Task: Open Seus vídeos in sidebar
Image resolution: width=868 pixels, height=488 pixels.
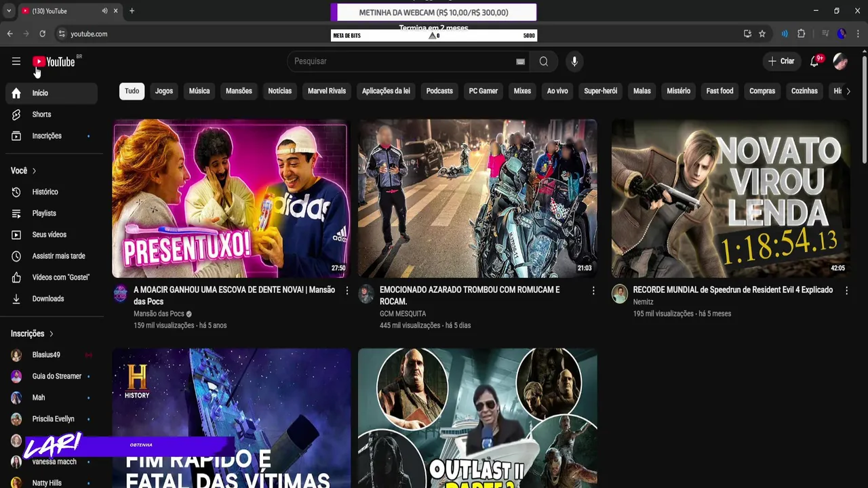Action: (52, 235)
